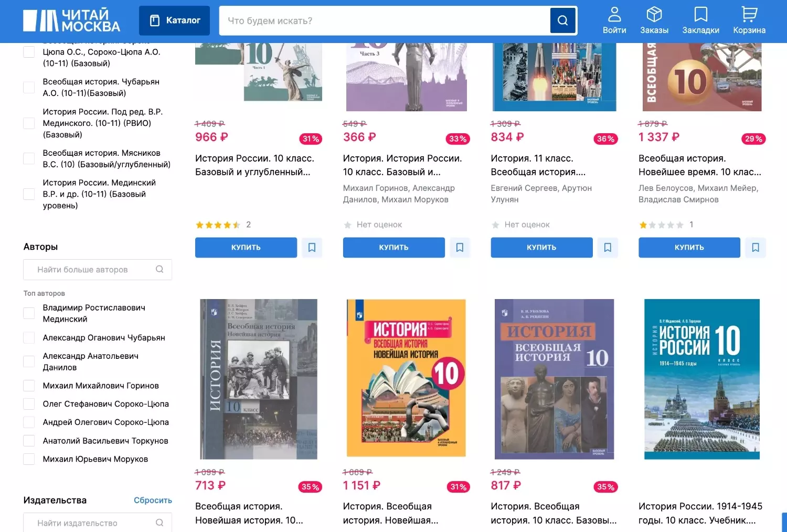
Task: Focus the "Что будем искать?" search field
Action: coord(384,20)
